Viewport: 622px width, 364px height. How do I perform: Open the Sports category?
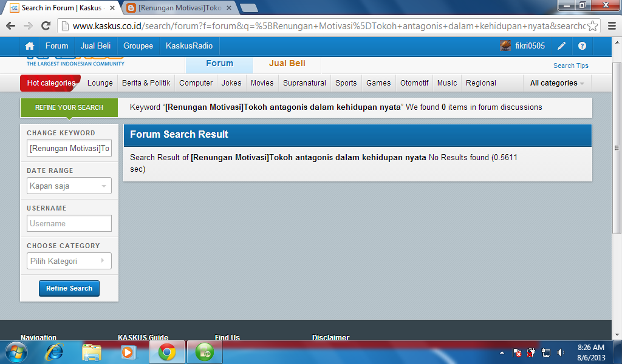coord(346,83)
